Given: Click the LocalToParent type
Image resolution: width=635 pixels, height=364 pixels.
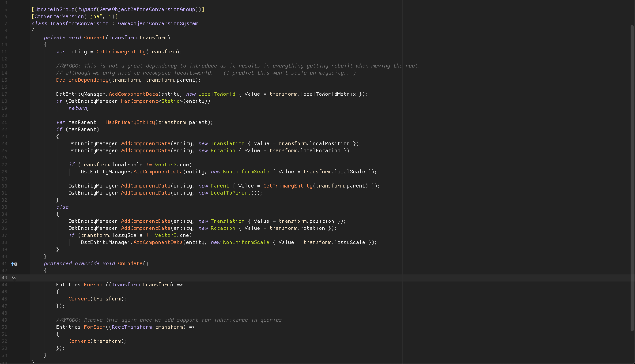Looking at the screenshot, I should [x=231, y=193].
